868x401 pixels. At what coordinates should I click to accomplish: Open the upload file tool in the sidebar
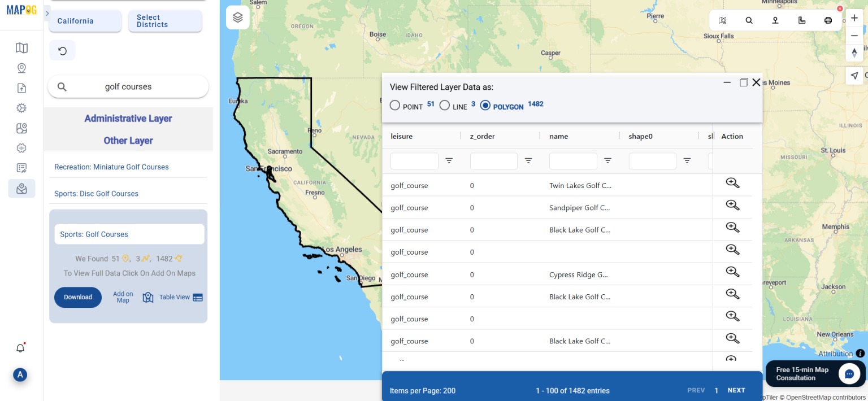(x=21, y=88)
